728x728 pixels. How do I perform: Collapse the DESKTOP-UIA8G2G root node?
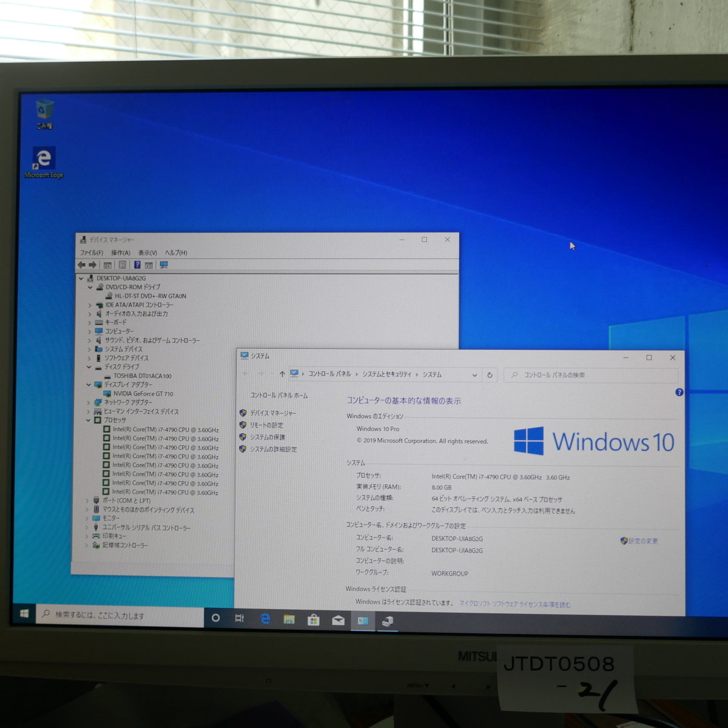click(x=81, y=278)
